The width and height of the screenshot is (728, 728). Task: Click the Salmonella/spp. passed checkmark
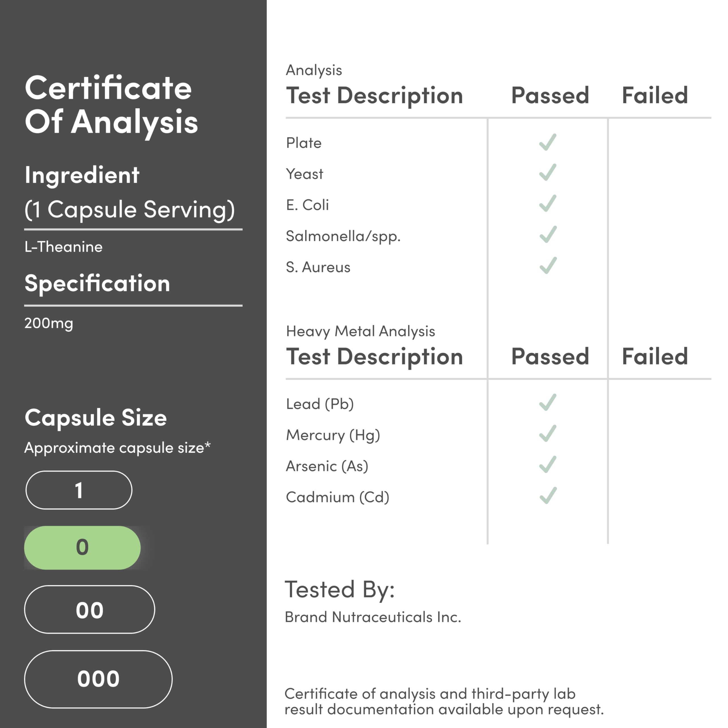click(547, 235)
